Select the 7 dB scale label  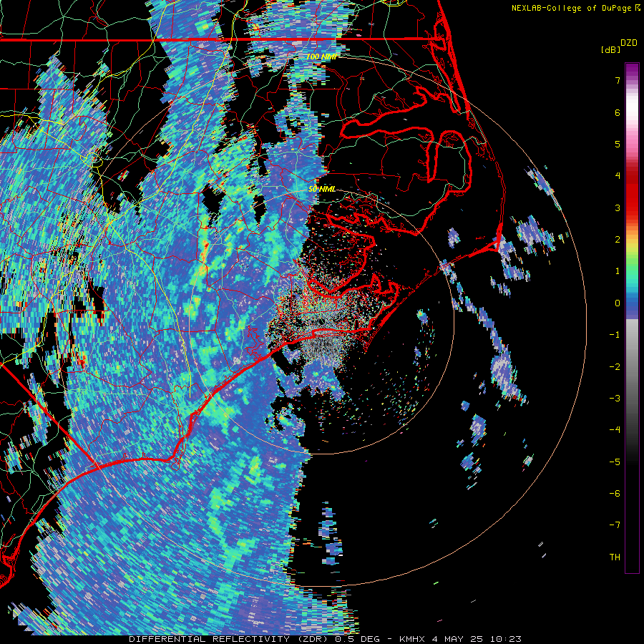click(x=618, y=80)
